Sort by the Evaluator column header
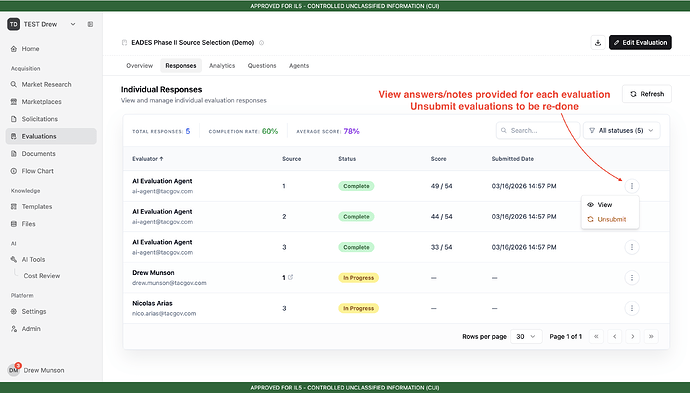The image size is (690, 393). click(148, 159)
